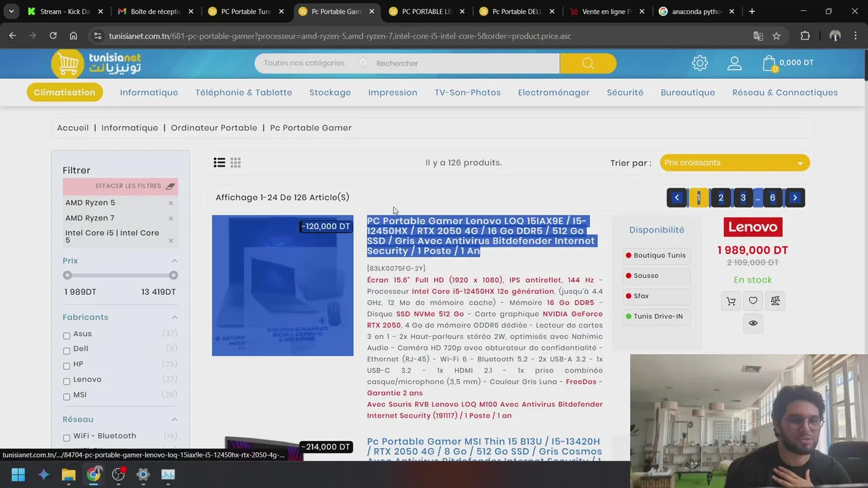868x488 pixels.
Task: Check the WiFi - Bluetooth filter
Action: 66,438
